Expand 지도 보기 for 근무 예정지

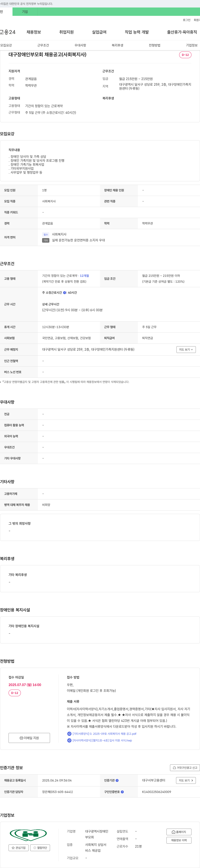tap(186, 349)
